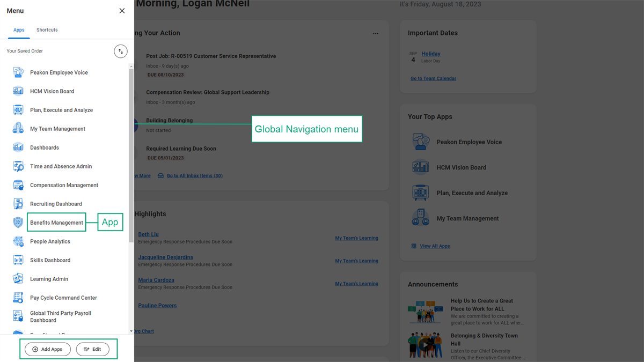The image size is (644, 362).
Task: Open the Holiday link under Important Dates
Action: point(431,54)
